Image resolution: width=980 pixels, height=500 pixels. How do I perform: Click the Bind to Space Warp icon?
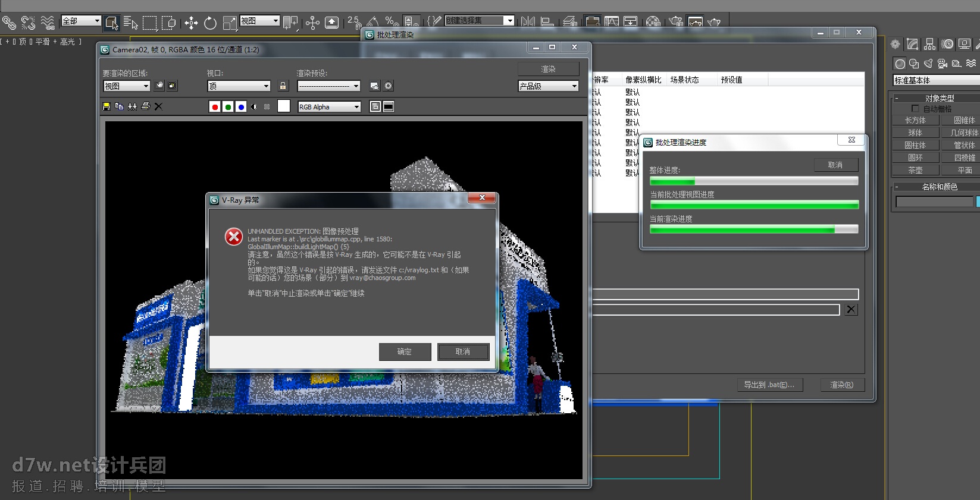(x=48, y=23)
